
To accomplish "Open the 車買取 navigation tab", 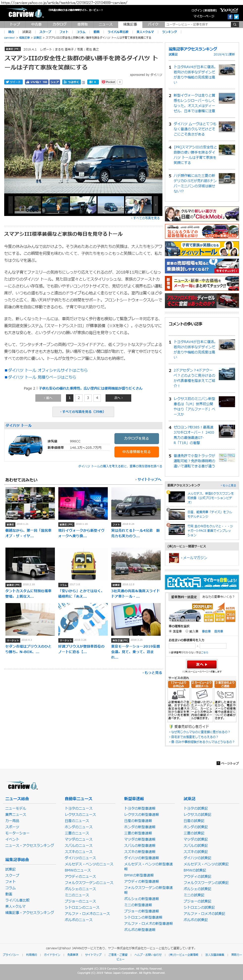I will pyautogui.click(x=82, y=24).
